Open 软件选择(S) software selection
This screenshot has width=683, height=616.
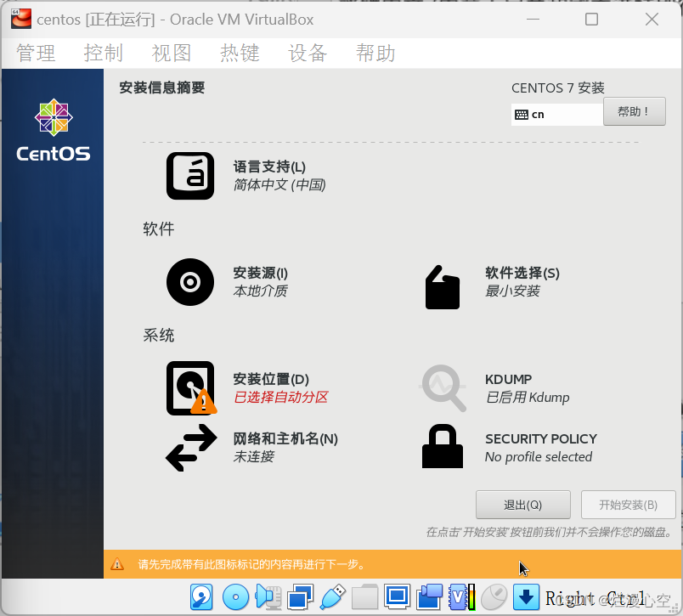tap(522, 273)
